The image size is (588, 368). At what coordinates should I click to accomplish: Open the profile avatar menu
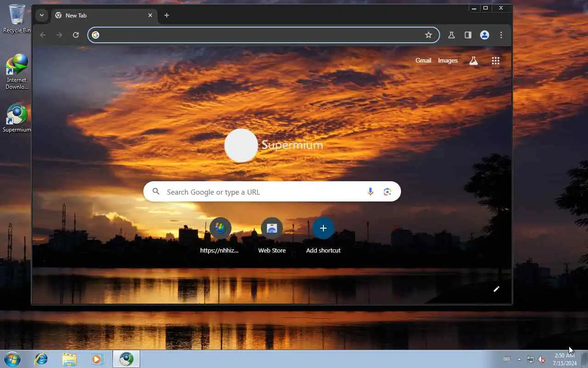point(485,35)
